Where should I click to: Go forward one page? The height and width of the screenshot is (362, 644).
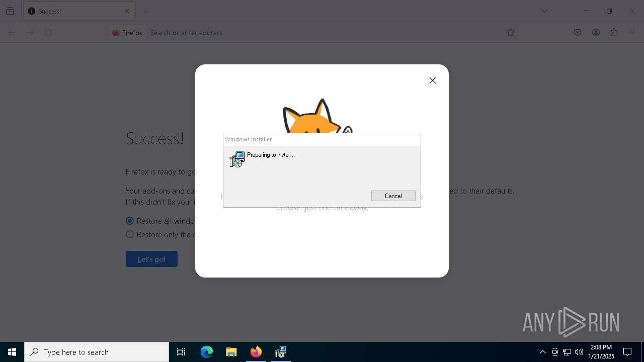[x=30, y=33]
